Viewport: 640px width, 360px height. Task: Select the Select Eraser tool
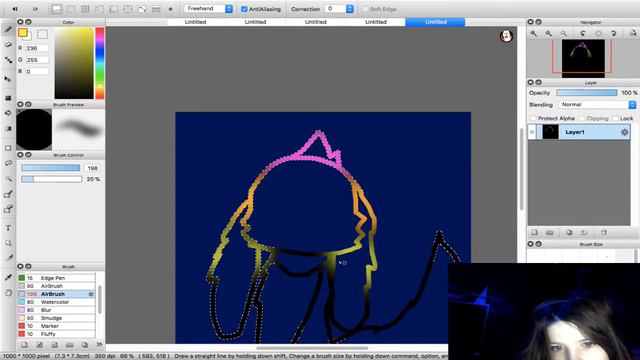[x=8, y=209]
